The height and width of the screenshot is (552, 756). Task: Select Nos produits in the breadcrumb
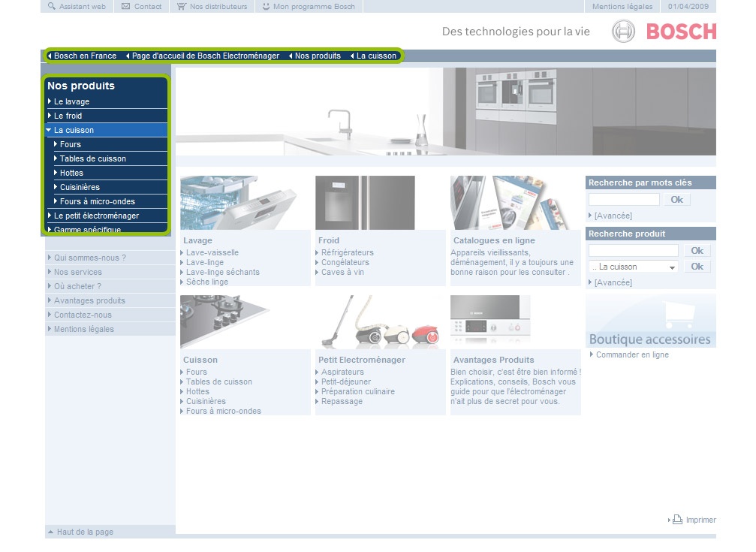[x=318, y=56]
